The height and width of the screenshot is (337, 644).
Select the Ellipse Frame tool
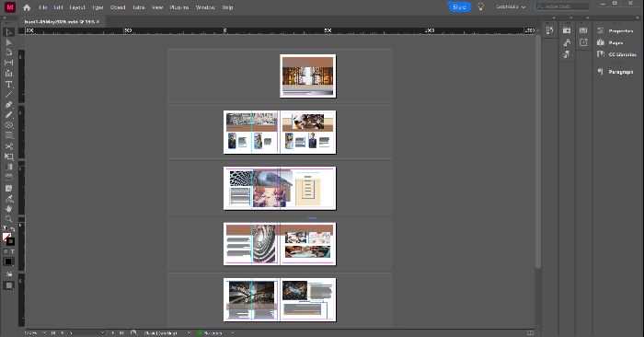coord(9,125)
